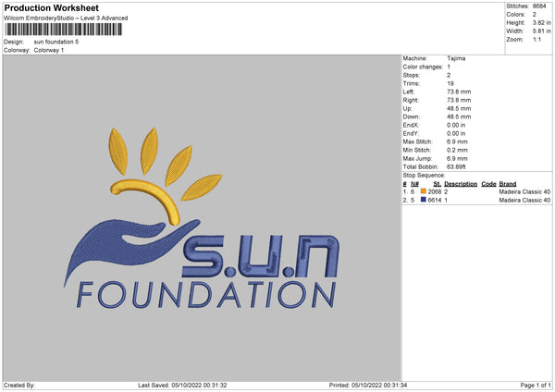Click the Height value 3.82 in
The width and height of the screenshot is (555, 392).
541,22
